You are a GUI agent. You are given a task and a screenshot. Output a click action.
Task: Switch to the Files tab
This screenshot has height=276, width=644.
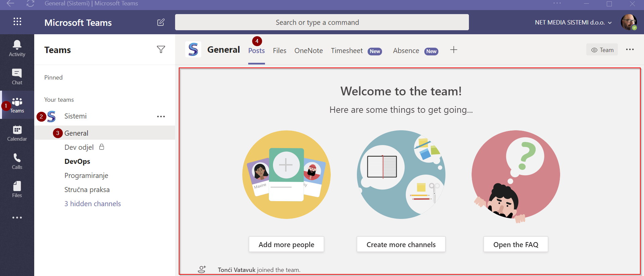tap(279, 51)
